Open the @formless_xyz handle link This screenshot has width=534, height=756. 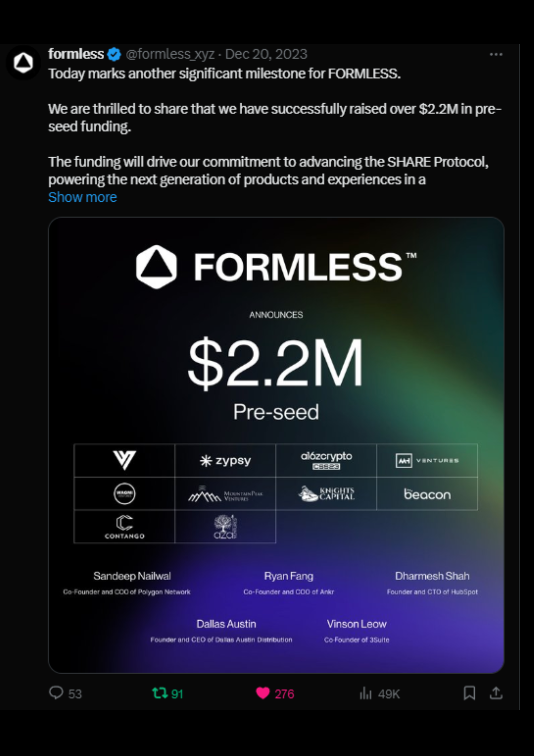[x=170, y=54]
